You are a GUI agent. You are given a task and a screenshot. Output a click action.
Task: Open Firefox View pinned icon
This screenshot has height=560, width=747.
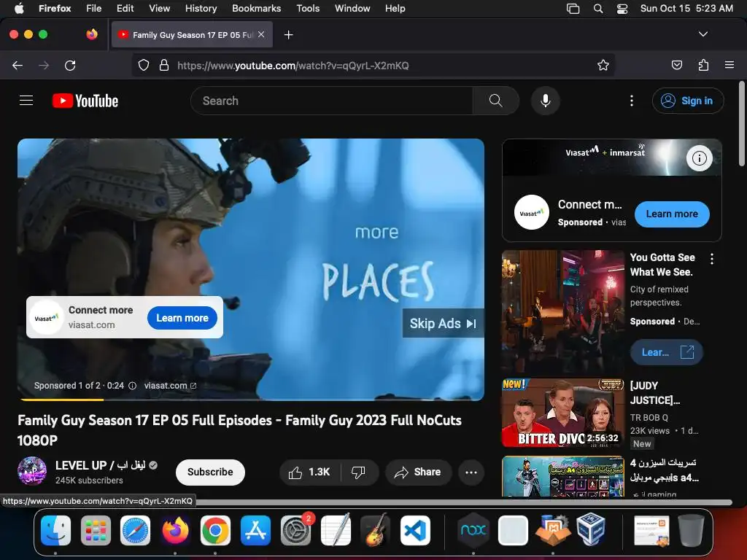92,34
